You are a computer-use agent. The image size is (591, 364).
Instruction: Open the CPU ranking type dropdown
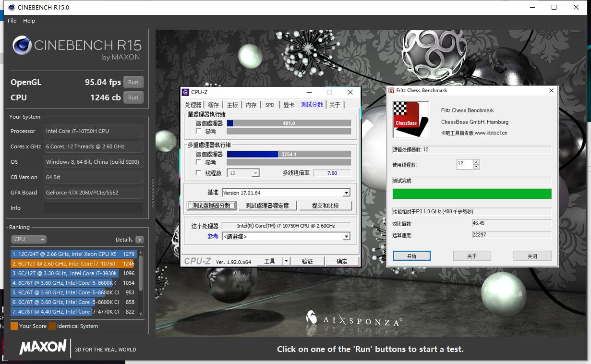click(x=29, y=239)
